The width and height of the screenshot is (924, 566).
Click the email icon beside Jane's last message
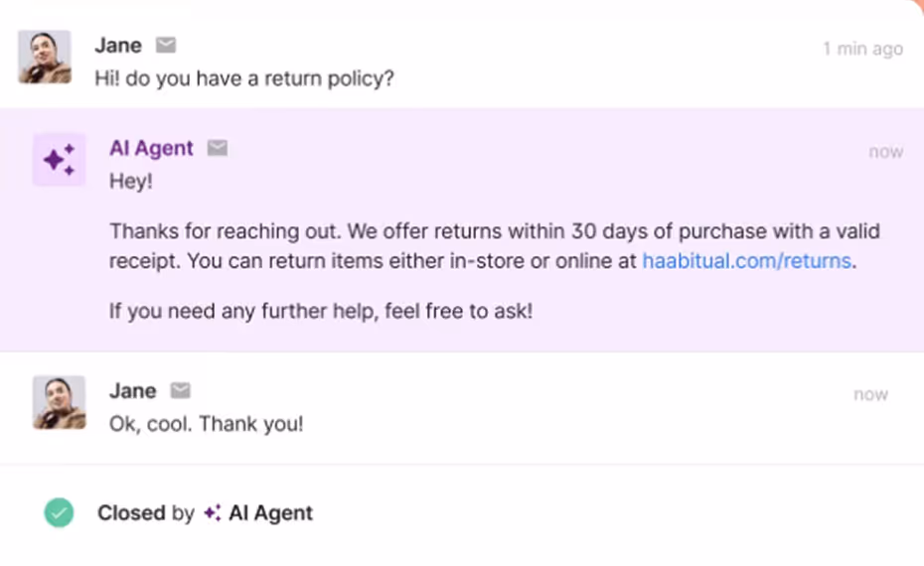click(181, 390)
